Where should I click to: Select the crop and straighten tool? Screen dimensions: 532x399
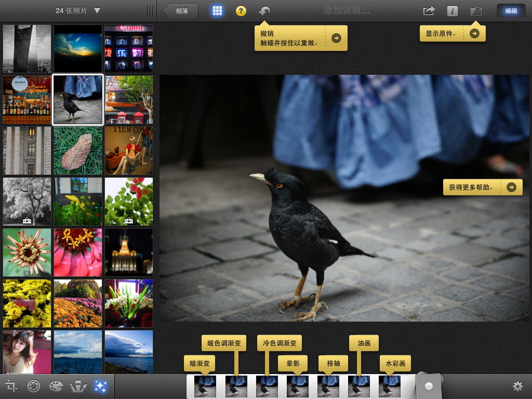point(11,387)
